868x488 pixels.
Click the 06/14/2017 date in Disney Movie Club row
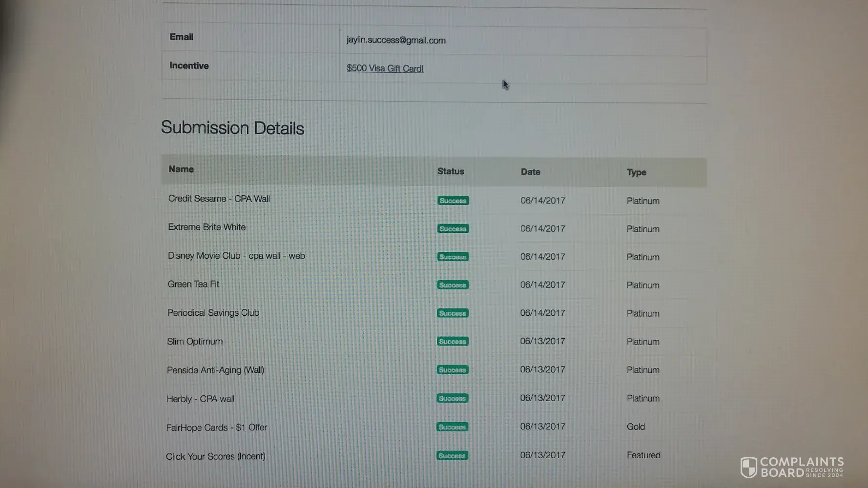coord(543,257)
